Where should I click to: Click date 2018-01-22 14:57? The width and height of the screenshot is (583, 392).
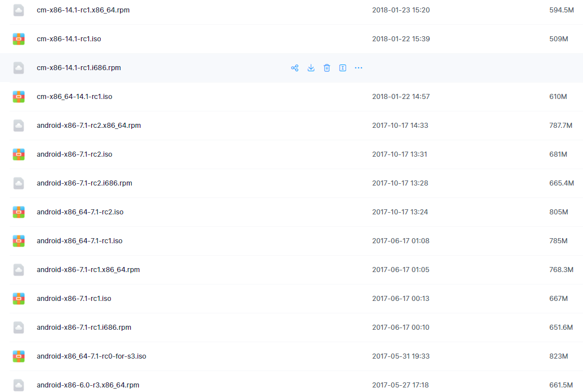pyautogui.click(x=401, y=97)
